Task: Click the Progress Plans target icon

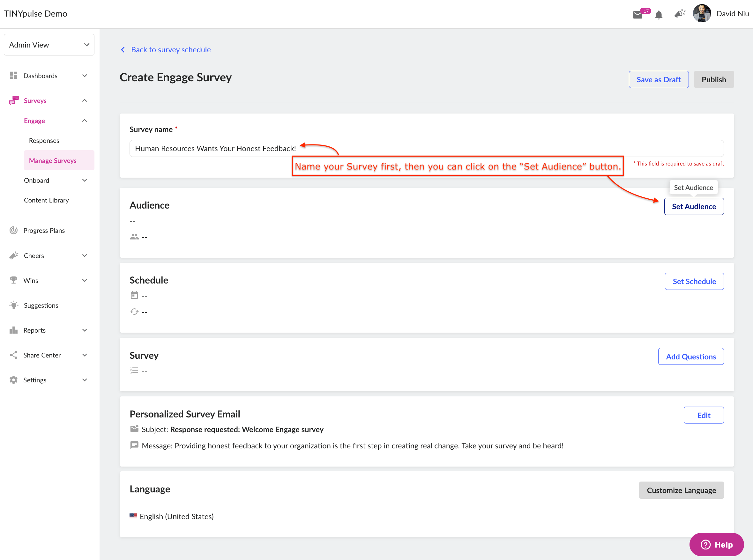Action: (x=14, y=230)
